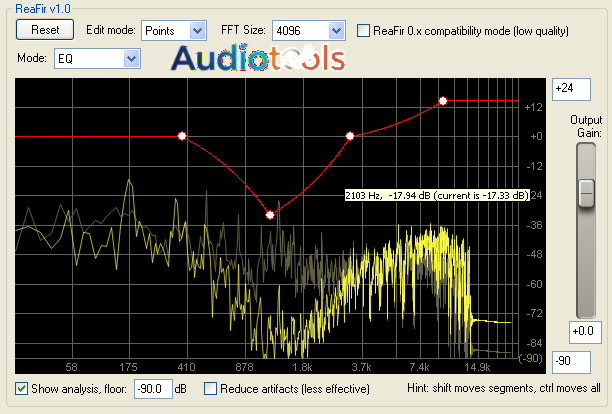Select the EQ point at +0 dB near 3.7k
The height and width of the screenshot is (414, 612).
pos(350,136)
